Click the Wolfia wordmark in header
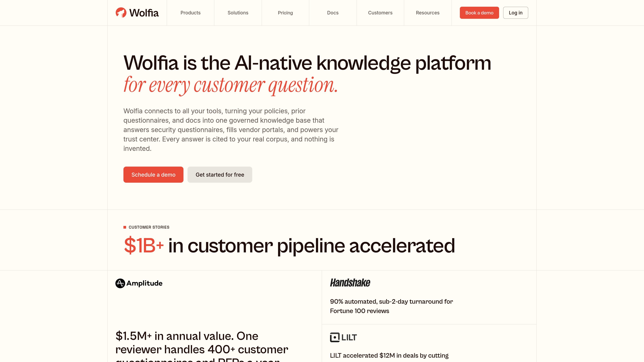Image resolution: width=644 pixels, height=362 pixels. coord(144,13)
